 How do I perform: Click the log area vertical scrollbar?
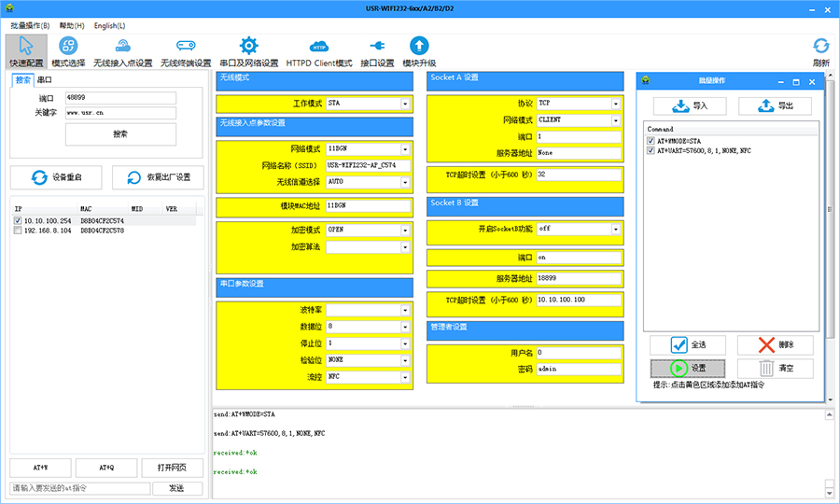829,448
